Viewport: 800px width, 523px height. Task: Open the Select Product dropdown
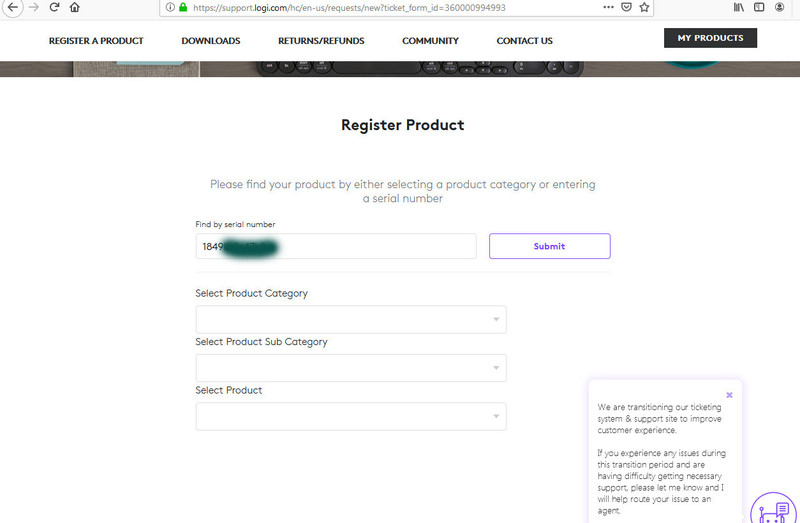click(351, 416)
